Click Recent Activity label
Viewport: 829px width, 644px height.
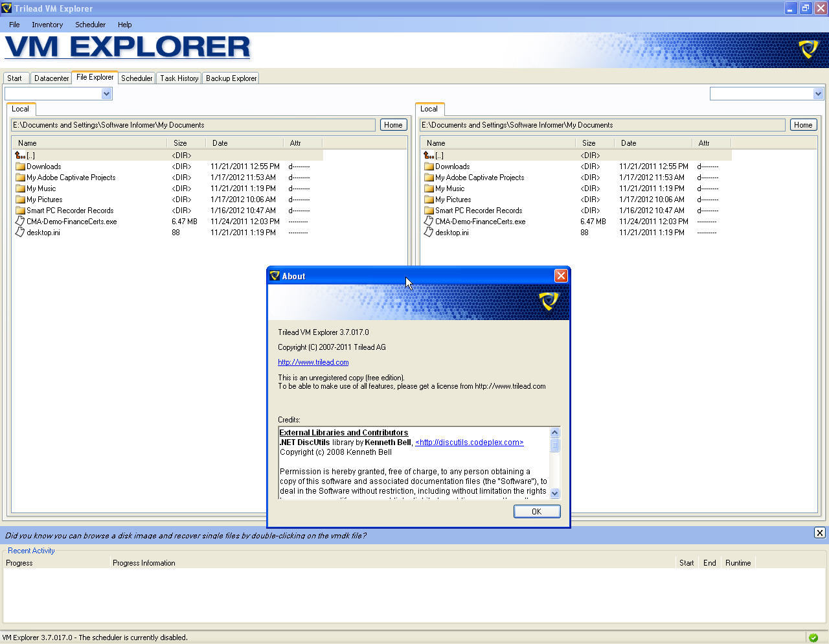pyautogui.click(x=31, y=551)
